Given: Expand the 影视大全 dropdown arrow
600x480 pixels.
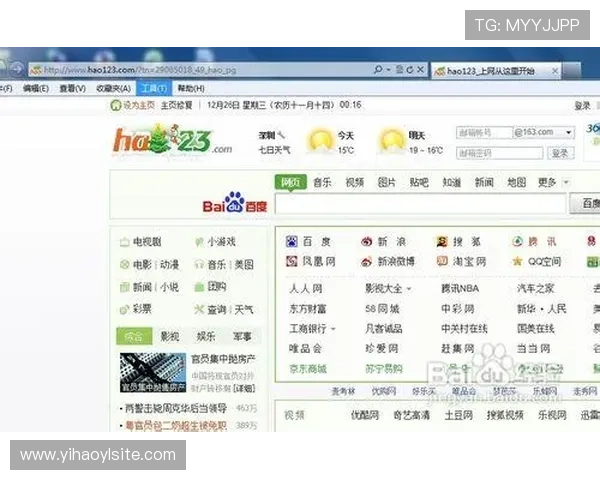Looking at the screenshot, I should (409, 289).
